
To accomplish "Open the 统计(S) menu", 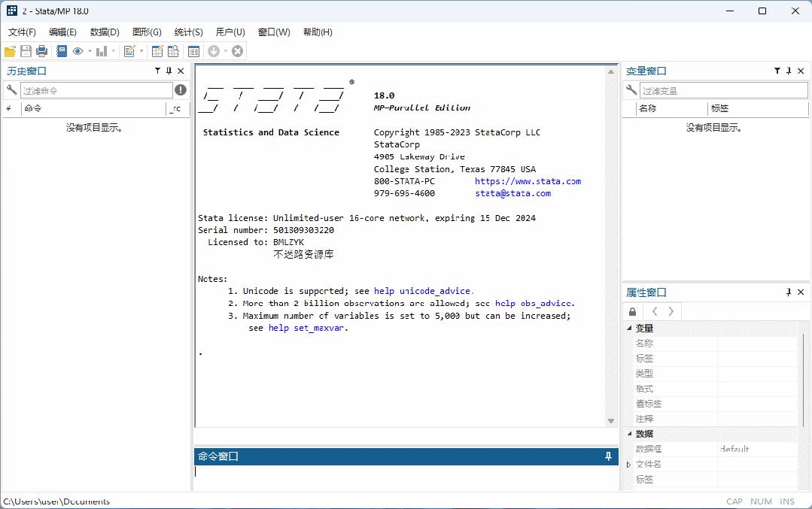I will [x=187, y=32].
